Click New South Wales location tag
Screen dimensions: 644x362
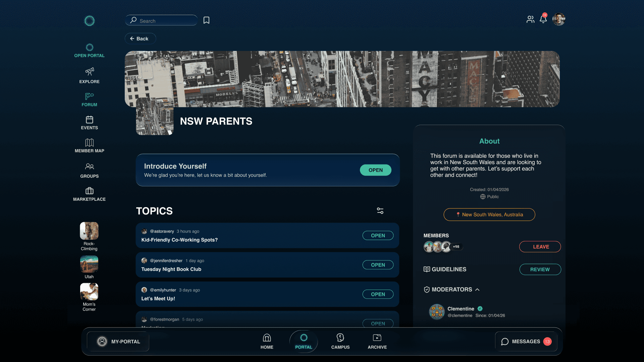(x=489, y=215)
